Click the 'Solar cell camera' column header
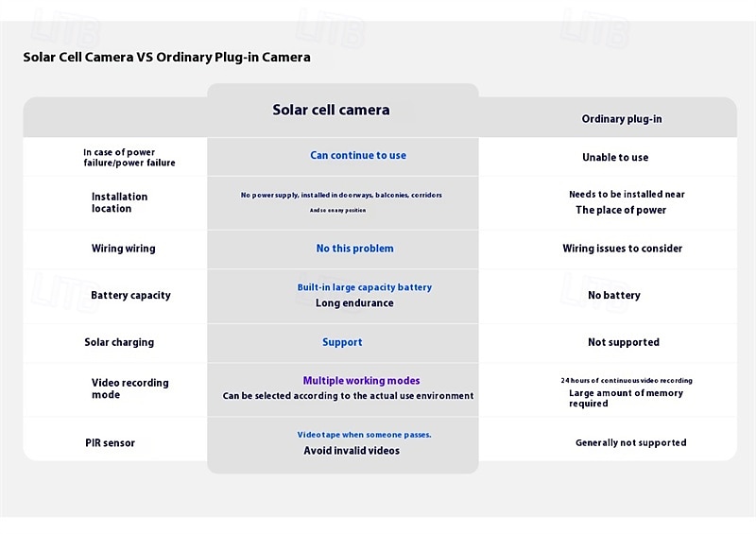The height and width of the screenshot is (534, 756). click(x=331, y=110)
